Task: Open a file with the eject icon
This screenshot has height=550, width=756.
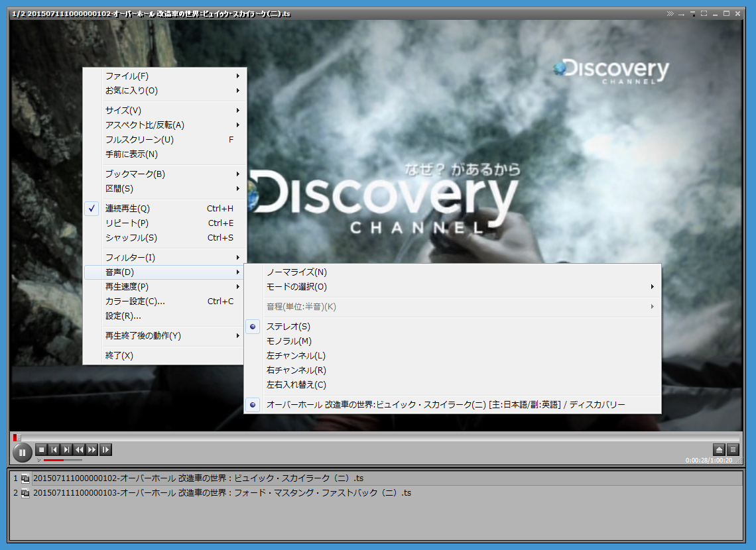Action: click(719, 449)
